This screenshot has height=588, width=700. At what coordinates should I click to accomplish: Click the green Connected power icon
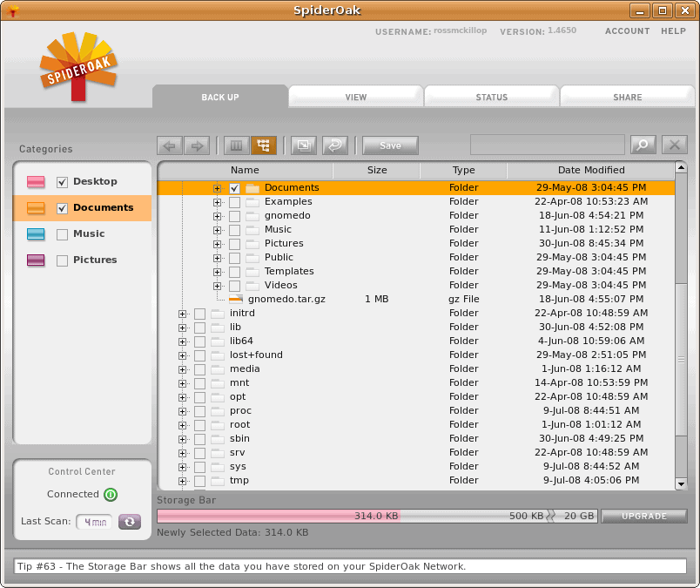click(x=111, y=495)
